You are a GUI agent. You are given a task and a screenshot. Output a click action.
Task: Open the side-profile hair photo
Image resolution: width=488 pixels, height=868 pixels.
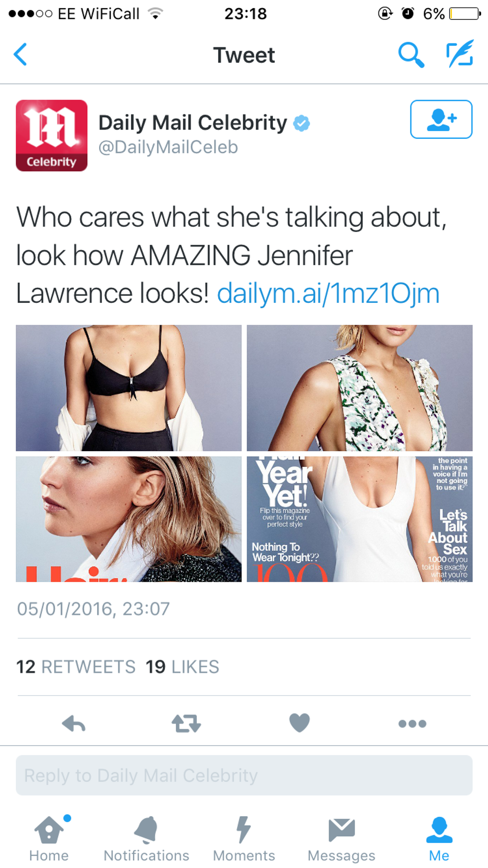point(128,519)
